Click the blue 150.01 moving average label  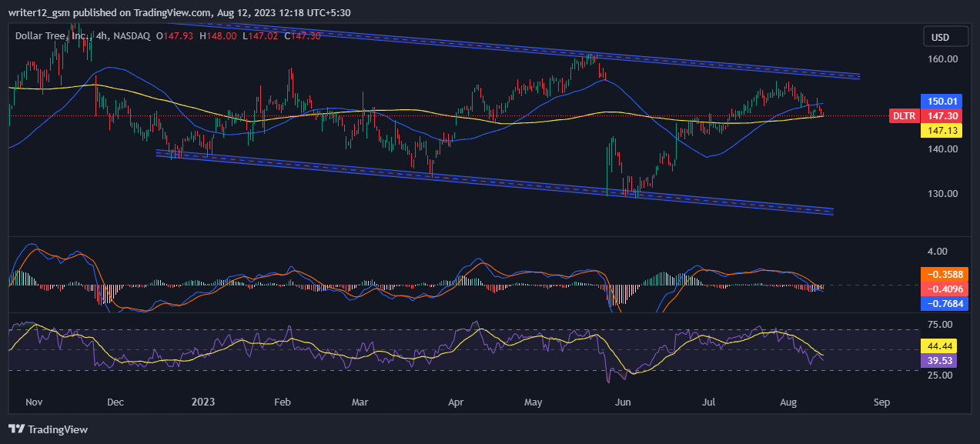pos(942,101)
